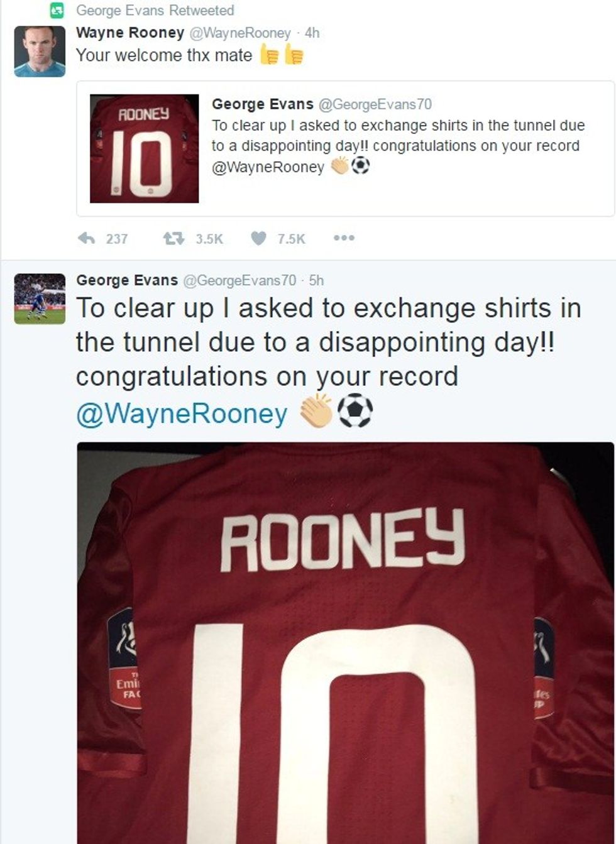Viewport: 616px width, 844px height.
Task: Open Wayne Rooney's profile picture
Action: pos(40,52)
